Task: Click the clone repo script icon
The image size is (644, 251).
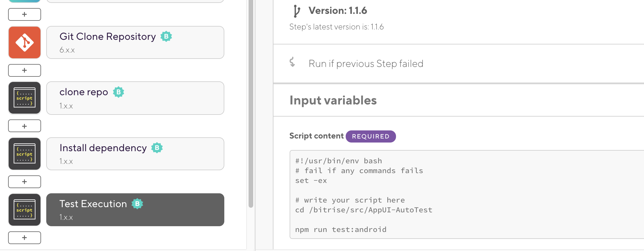Action: tap(25, 98)
